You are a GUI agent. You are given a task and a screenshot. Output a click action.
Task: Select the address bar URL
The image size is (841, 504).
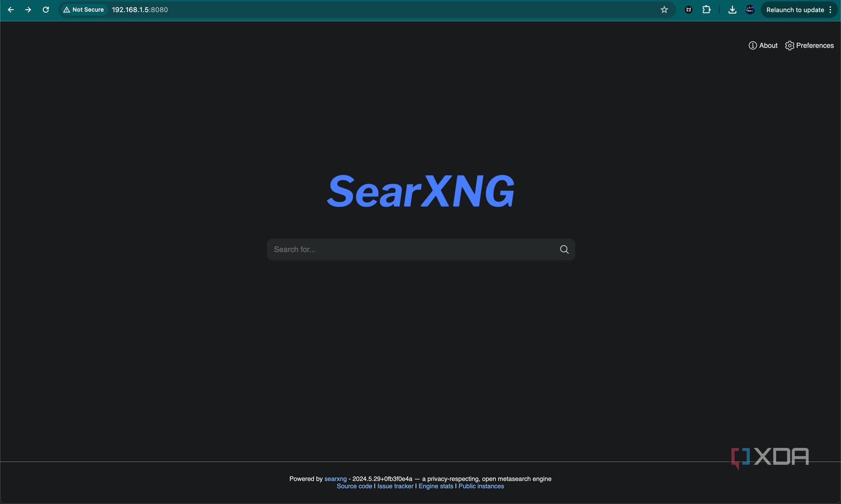(x=140, y=9)
